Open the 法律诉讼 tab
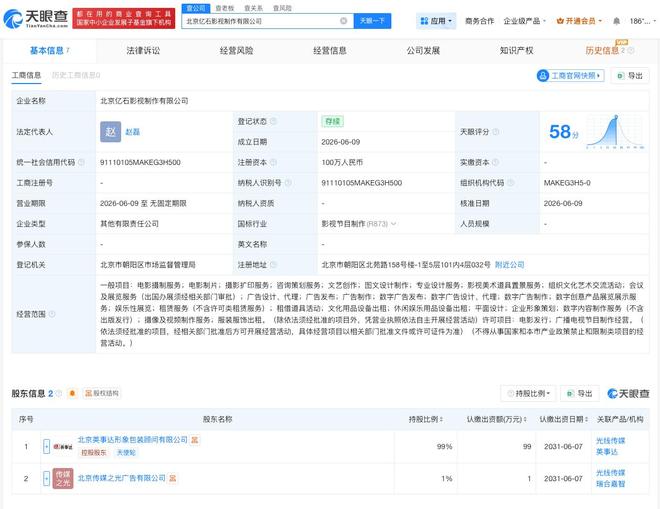660x509 pixels. point(143,51)
